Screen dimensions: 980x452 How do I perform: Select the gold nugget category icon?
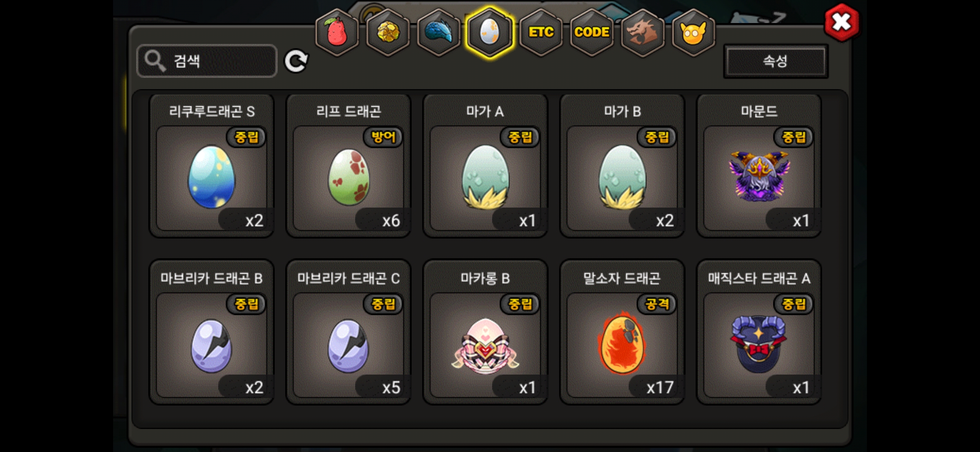388,32
